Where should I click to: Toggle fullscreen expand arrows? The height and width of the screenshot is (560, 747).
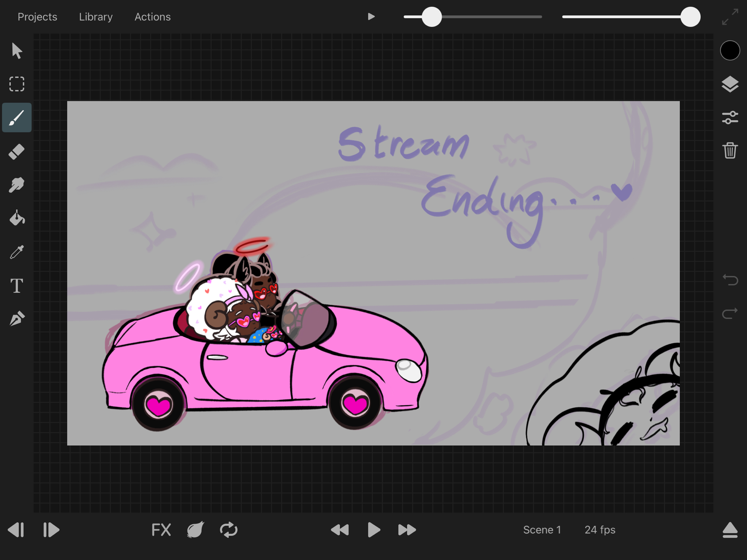730,17
